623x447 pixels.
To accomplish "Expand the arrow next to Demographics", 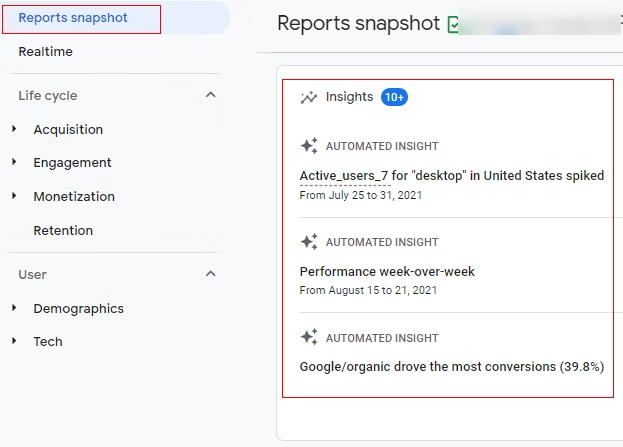I will [14, 308].
